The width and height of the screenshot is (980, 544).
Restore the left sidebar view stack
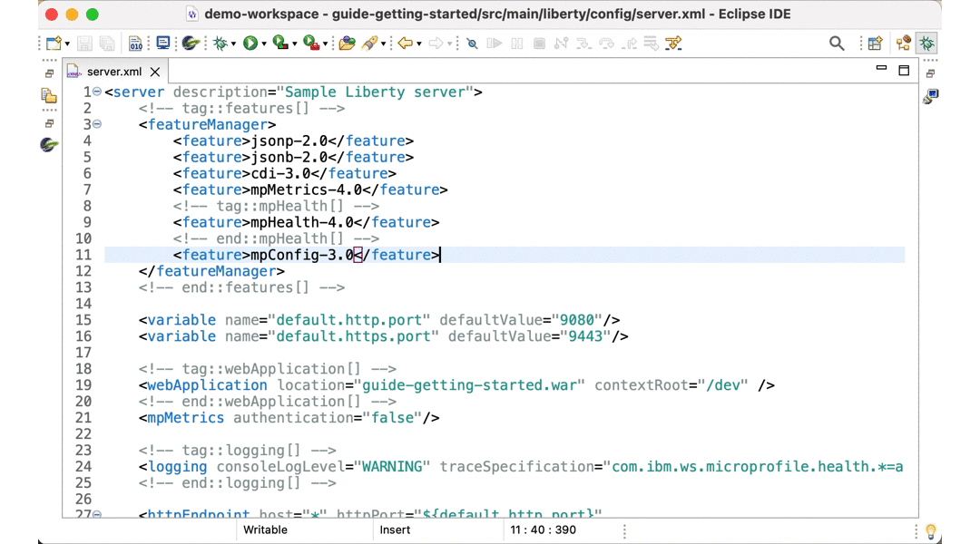pos(49,73)
